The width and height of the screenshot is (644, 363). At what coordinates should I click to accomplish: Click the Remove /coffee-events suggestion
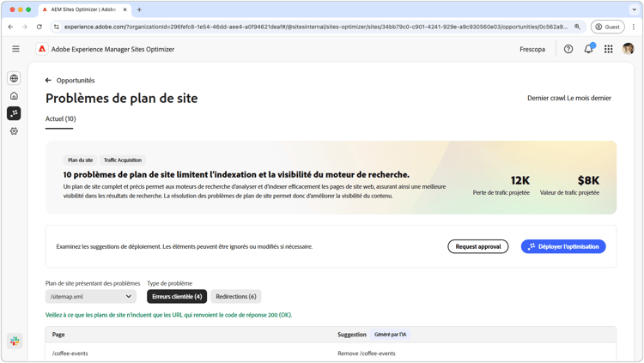[x=367, y=354]
